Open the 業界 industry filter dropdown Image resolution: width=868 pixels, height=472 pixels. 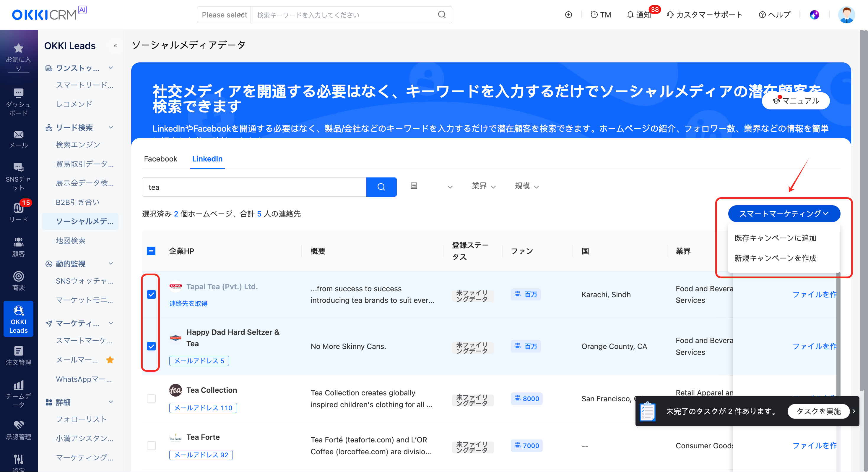(483, 186)
